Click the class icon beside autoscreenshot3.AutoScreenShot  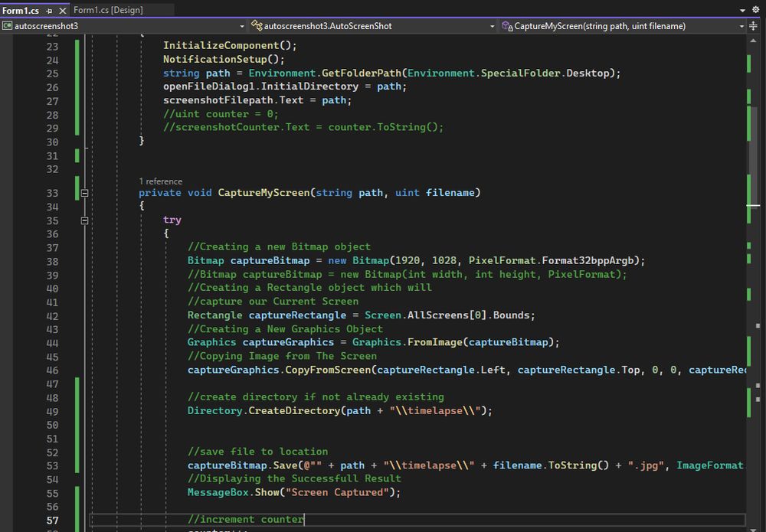257,26
